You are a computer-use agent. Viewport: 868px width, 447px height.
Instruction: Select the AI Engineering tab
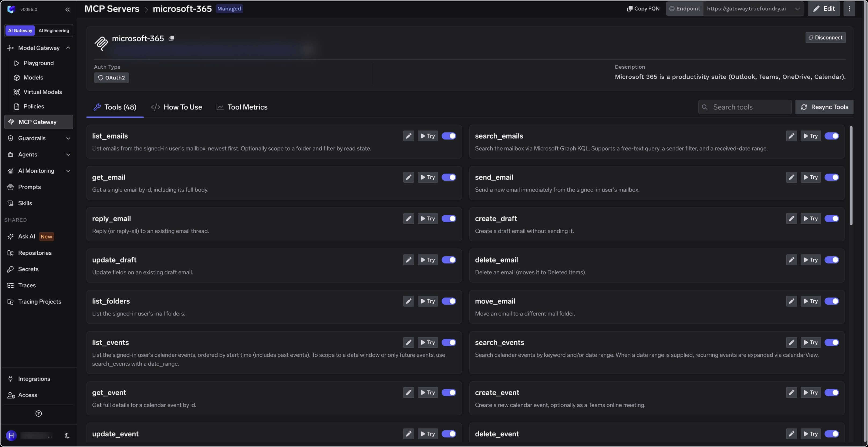[54, 31]
